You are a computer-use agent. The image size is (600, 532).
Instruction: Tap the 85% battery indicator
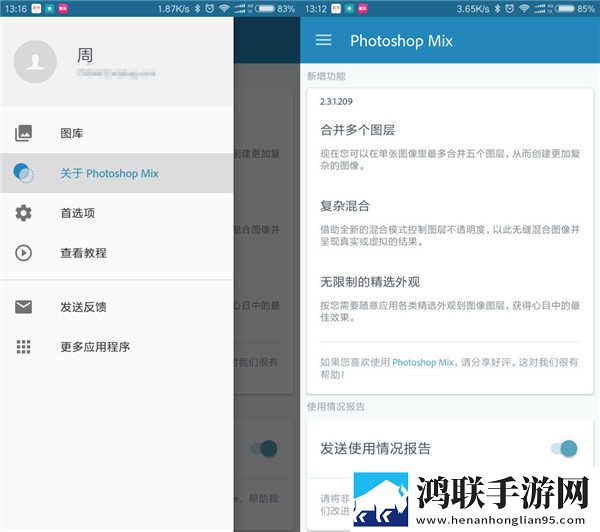tap(574, 8)
